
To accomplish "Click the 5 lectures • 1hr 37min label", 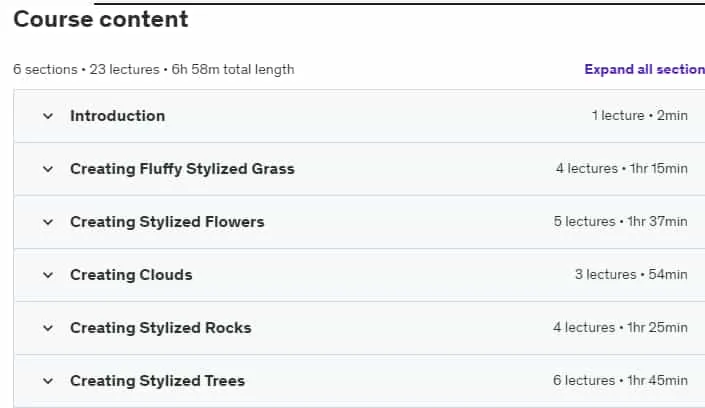I will (620, 222).
